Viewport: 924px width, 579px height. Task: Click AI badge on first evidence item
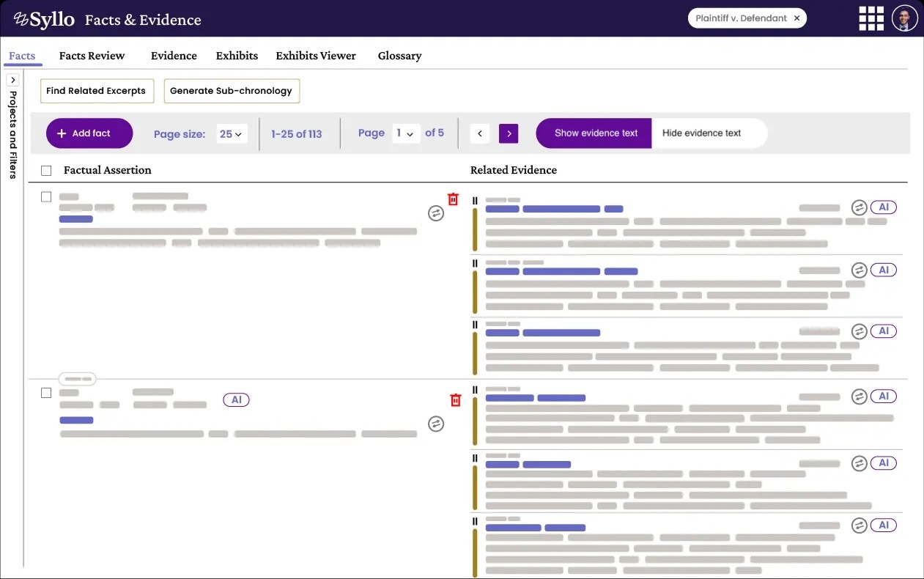884,207
